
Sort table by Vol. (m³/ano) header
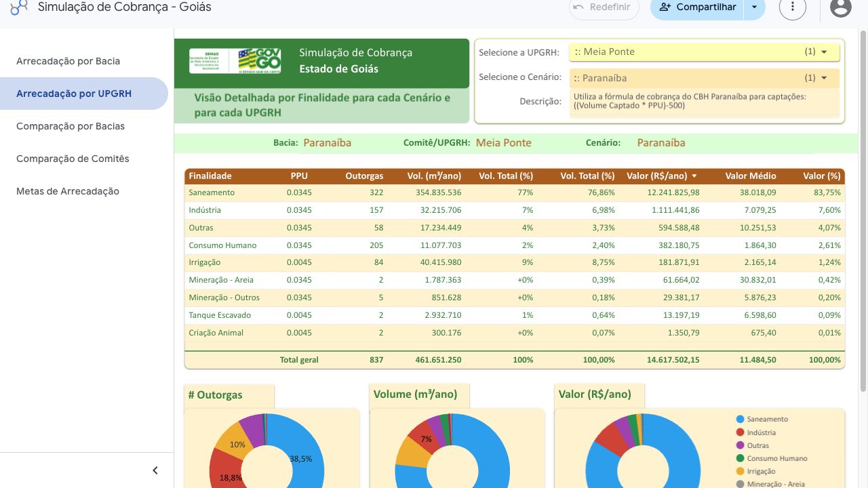coord(434,176)
